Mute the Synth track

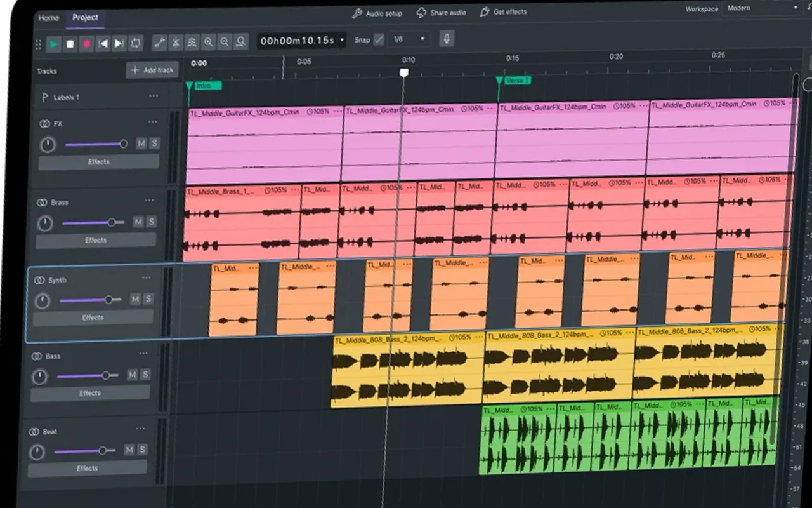[x=135, y=299]
